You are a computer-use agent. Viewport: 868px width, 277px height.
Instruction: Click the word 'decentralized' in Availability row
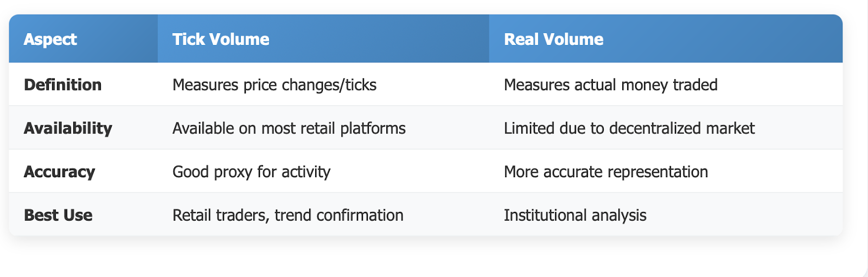pyautogui.click(x=655, y=128)
